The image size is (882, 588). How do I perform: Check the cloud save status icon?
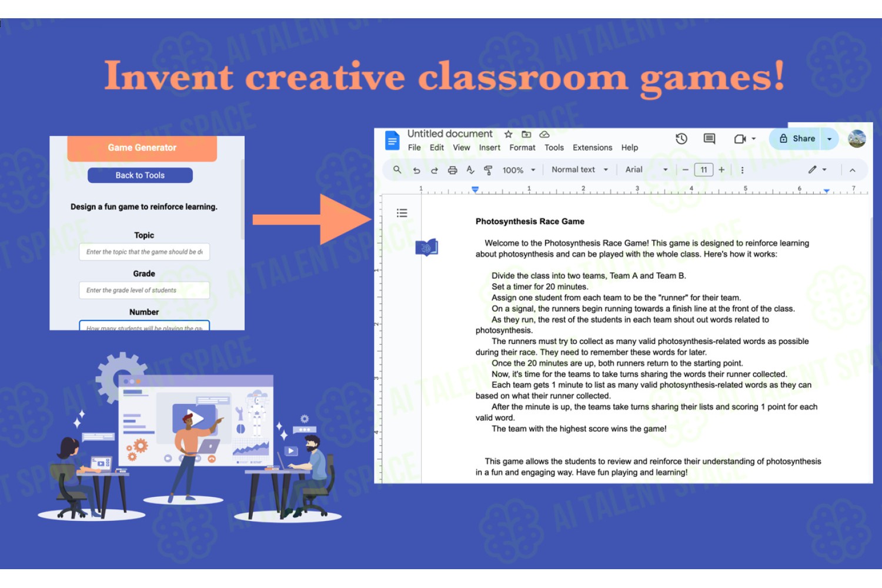click(544, 134)
